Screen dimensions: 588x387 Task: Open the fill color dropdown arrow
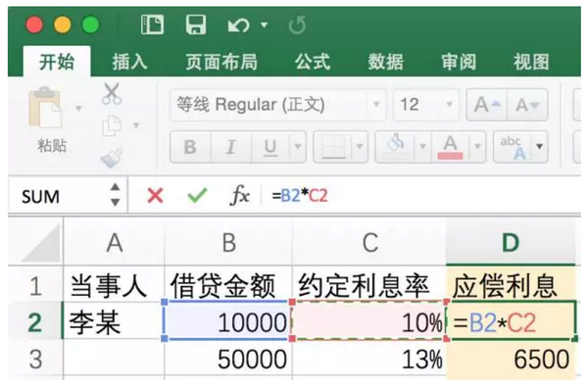[422, 146]
